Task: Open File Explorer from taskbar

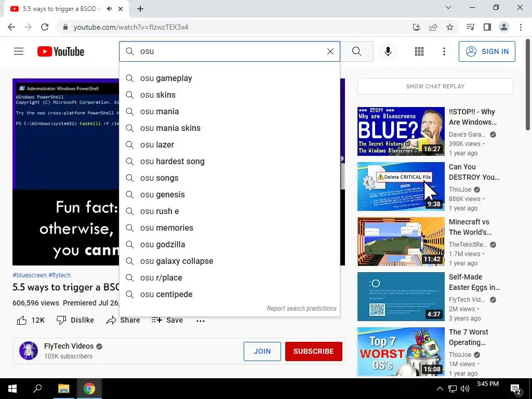Action: click(x=64, y=389)
